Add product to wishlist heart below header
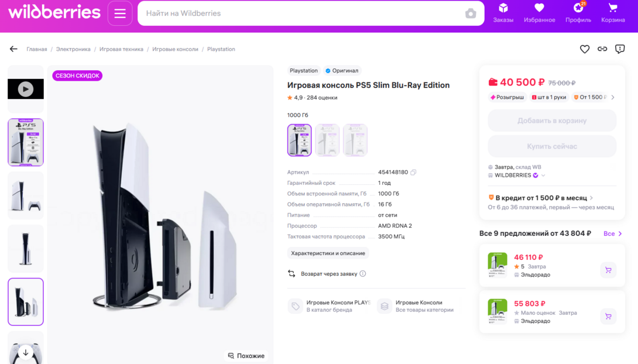 (x=585, y=49)
